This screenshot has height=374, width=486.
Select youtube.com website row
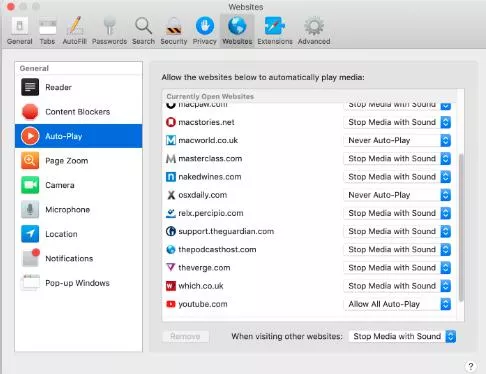click(310, 304)
